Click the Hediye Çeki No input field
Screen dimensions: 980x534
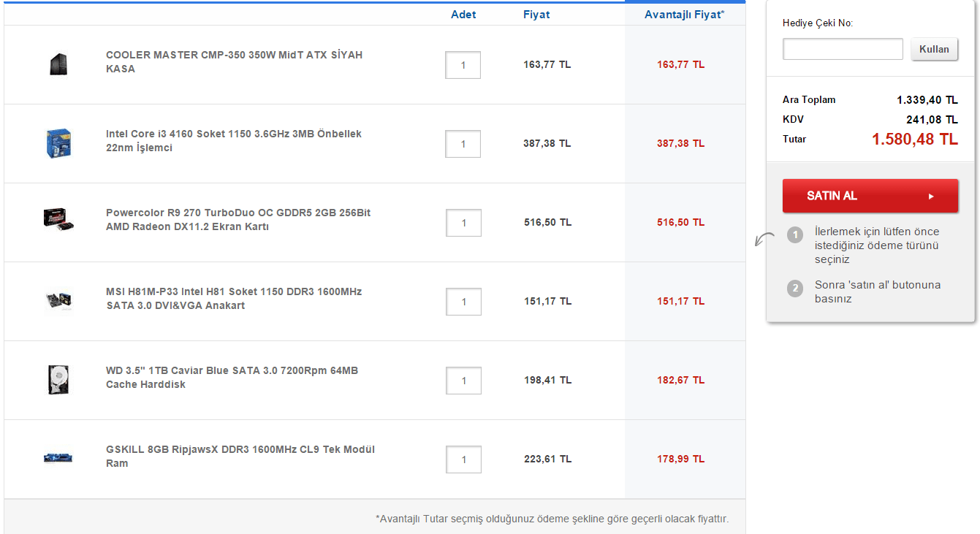click(842, 49)
